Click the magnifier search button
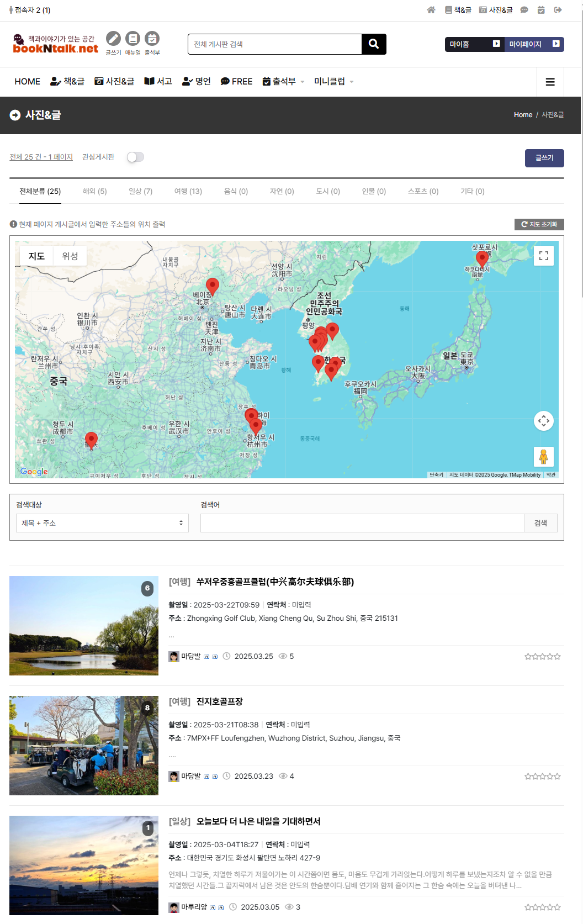The image size is (583, 924). point(374,44)
